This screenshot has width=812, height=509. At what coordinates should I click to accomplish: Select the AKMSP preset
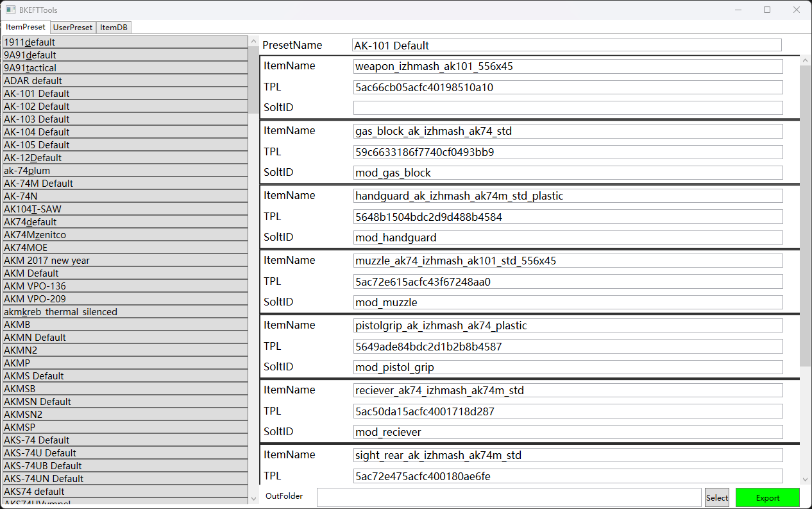click(125, 427)
